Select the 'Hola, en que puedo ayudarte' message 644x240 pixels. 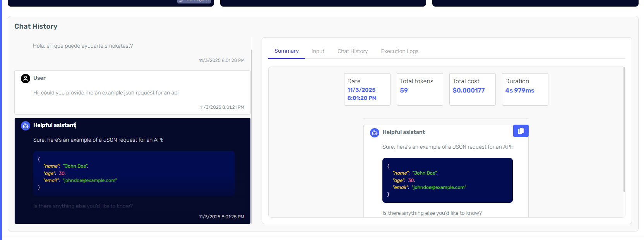(x=83, y=46)
